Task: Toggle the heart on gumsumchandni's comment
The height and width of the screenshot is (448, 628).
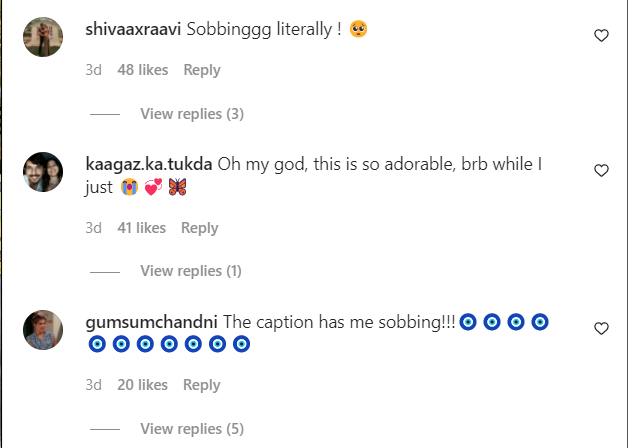Action: [x=601, y=328]
